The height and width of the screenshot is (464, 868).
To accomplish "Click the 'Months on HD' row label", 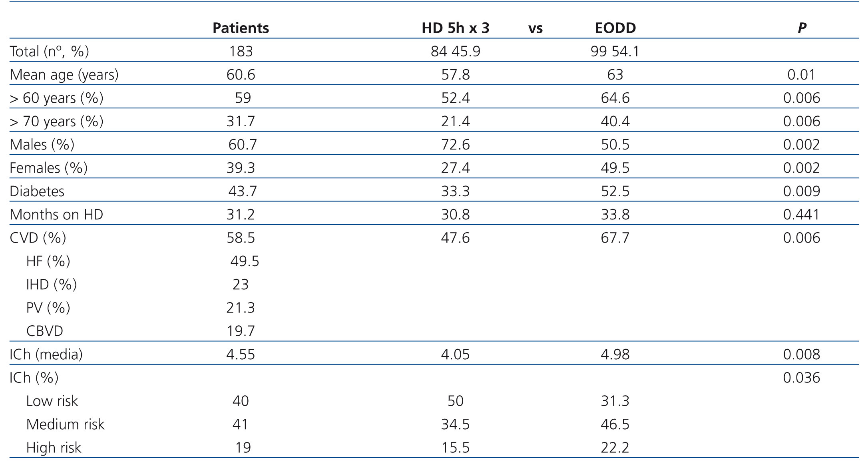I will pos(56,215).
